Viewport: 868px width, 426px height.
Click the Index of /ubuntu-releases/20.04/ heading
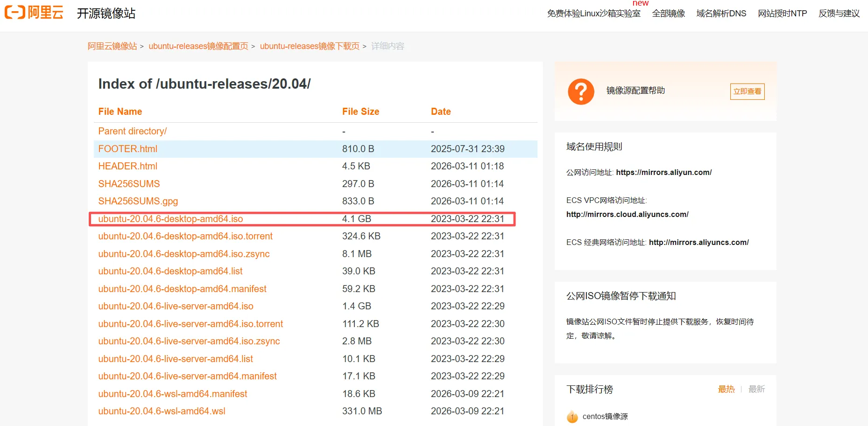point(204,84)
